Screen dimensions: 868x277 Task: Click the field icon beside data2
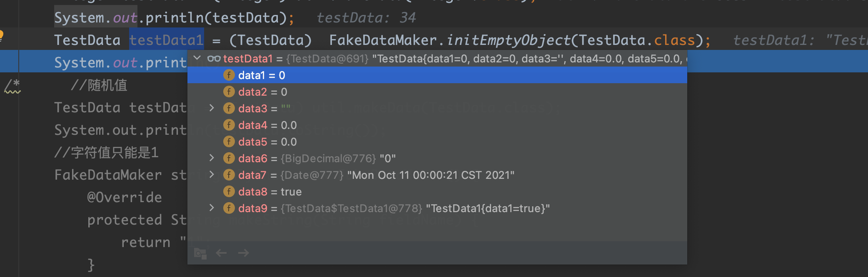(x=229, y=92)
